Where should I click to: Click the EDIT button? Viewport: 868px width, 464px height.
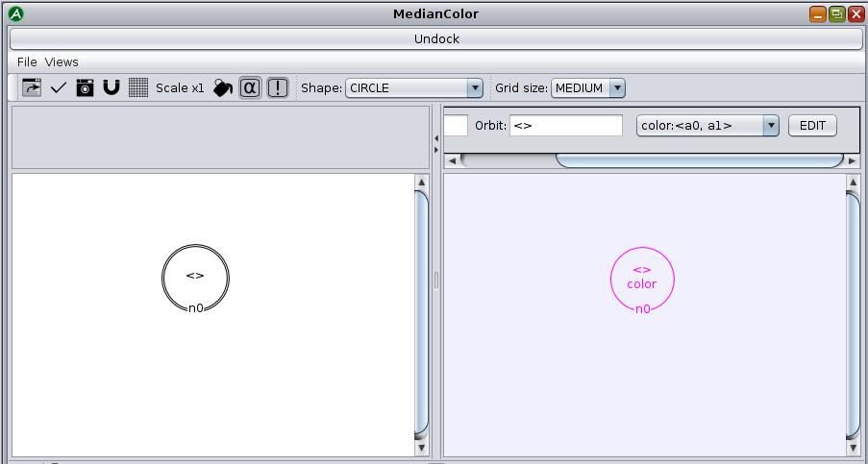[x=812, y=126]
